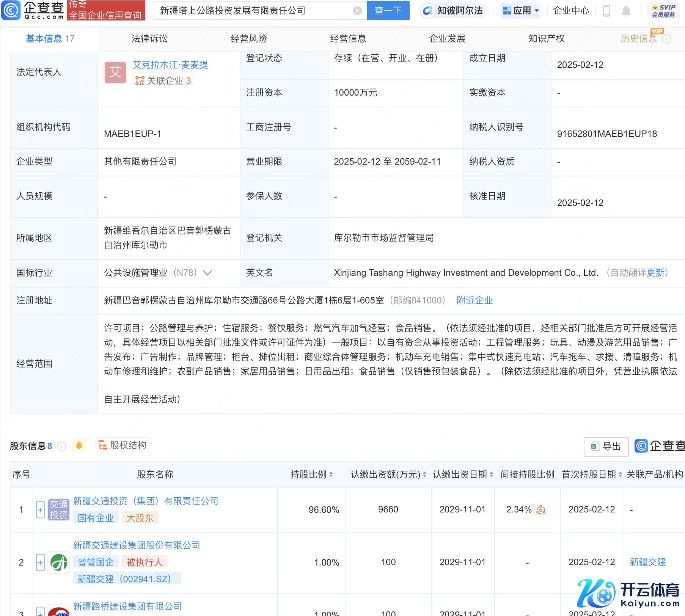The image size is (685, 616).
Task: Export shareholder list with 导出 button
Action: tap(606, 446)
